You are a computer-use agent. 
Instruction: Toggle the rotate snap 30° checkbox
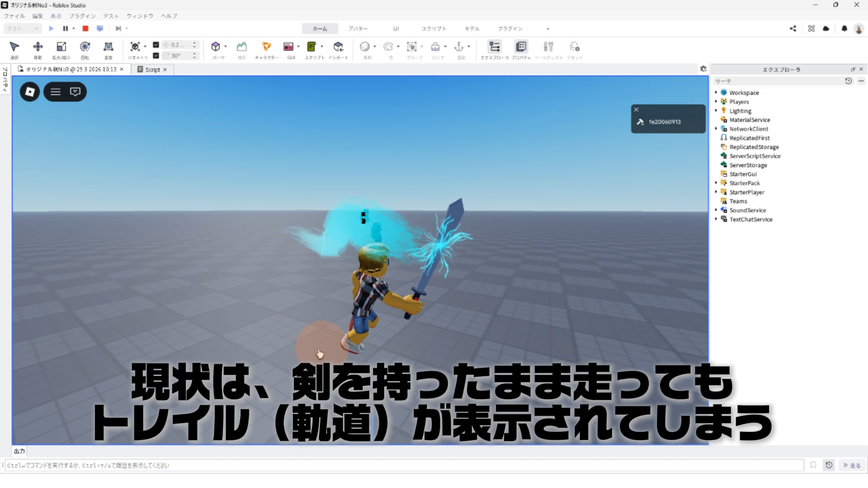click(x=156, y=56)
